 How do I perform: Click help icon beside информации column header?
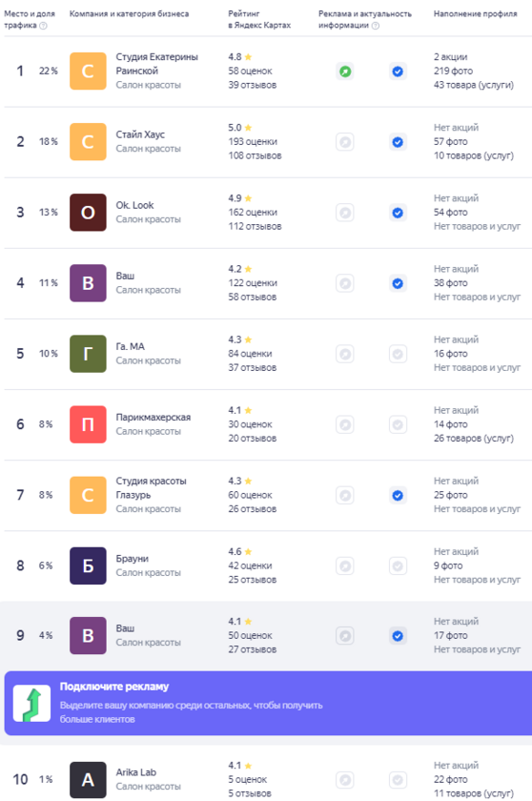(x=376, y=26)
